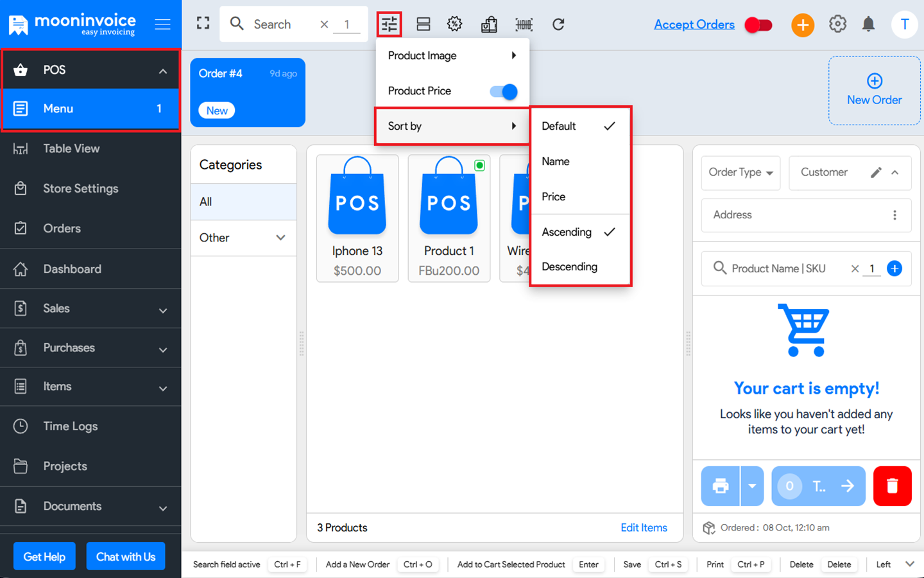Refresh the product menu list
Image resolution: width=924 pixels, height=578 pixels.
point(558,24)
